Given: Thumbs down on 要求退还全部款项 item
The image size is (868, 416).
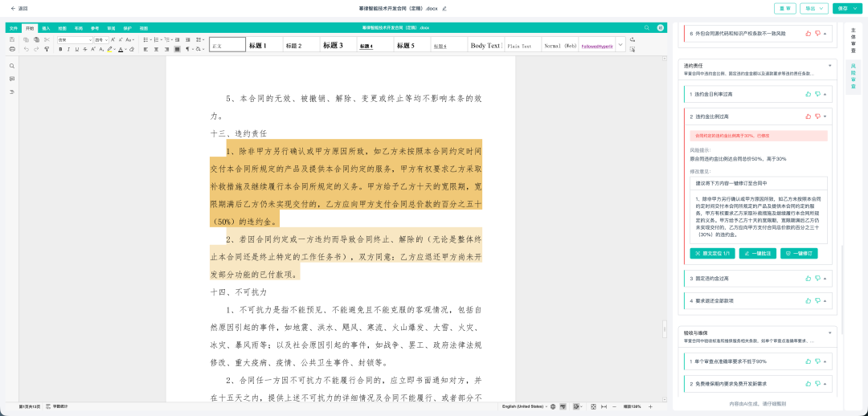Looking at the screenshot, I should [817, 300].
